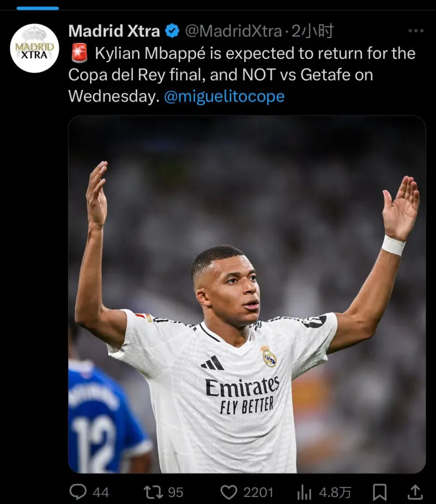Viewport: 436px width, 504px height.
Task: Bookmark this Madrid Xtra post
Action: click(379, 492)
